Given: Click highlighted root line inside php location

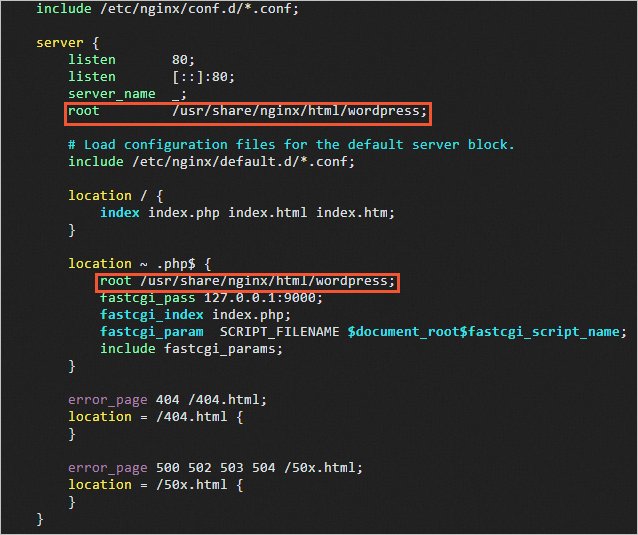Looking at the screenshot, I should point(246,282).
